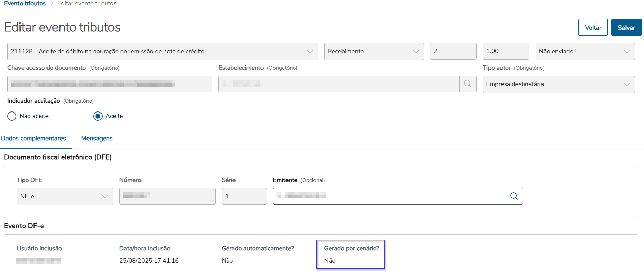
Task: Select the Aceite radio button
Action: click(98, 116)
